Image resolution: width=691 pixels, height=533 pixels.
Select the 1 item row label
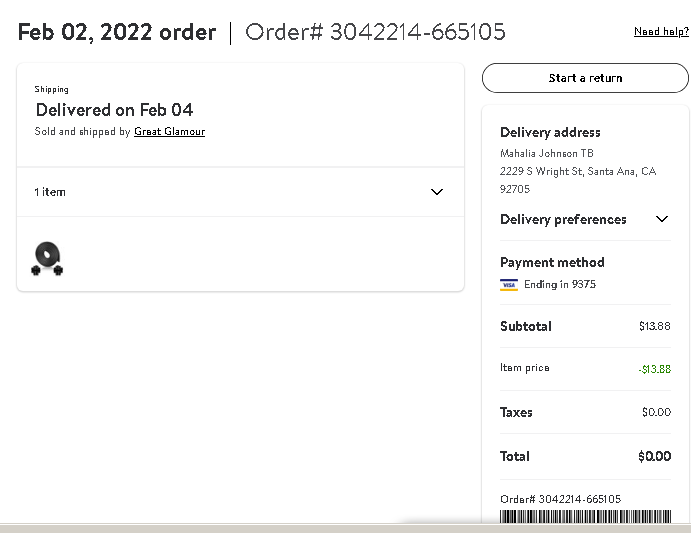click(x=50, y=192)
